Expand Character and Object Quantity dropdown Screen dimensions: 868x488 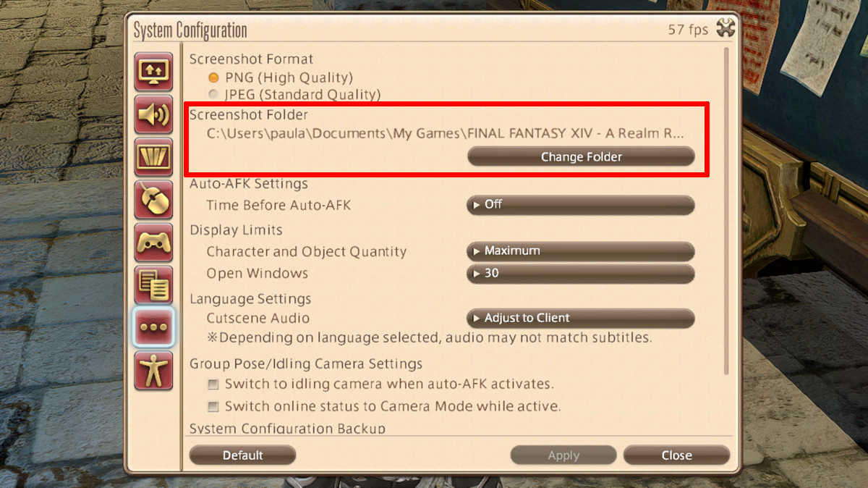(x=581, y=251)
